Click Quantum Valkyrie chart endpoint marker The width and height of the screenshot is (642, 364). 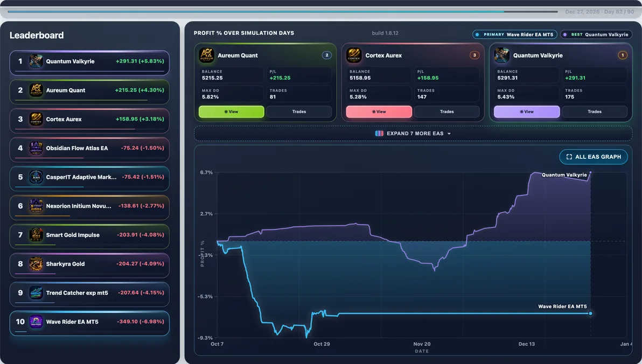point(590,173)
